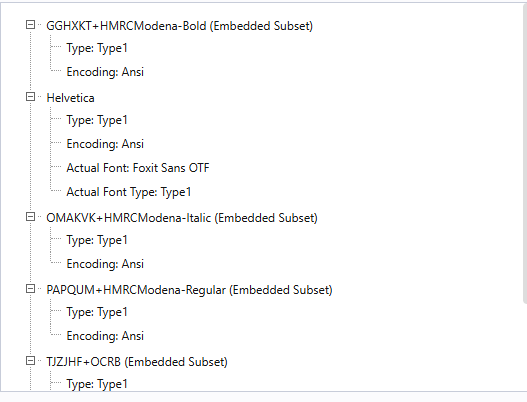Collapse the GGHXKT+HMRCModena-Bold font node

click(x=30, y=25)
